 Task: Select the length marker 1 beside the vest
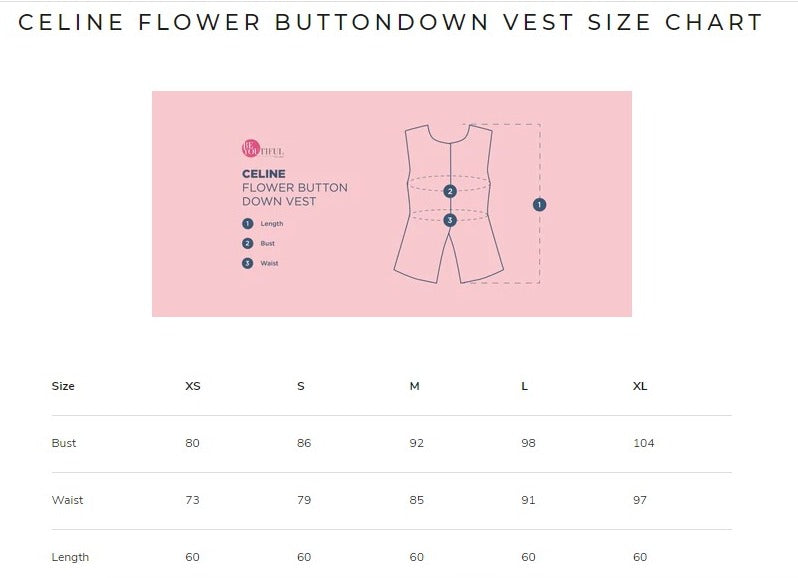pyautogui.click(x=540, y=204)
